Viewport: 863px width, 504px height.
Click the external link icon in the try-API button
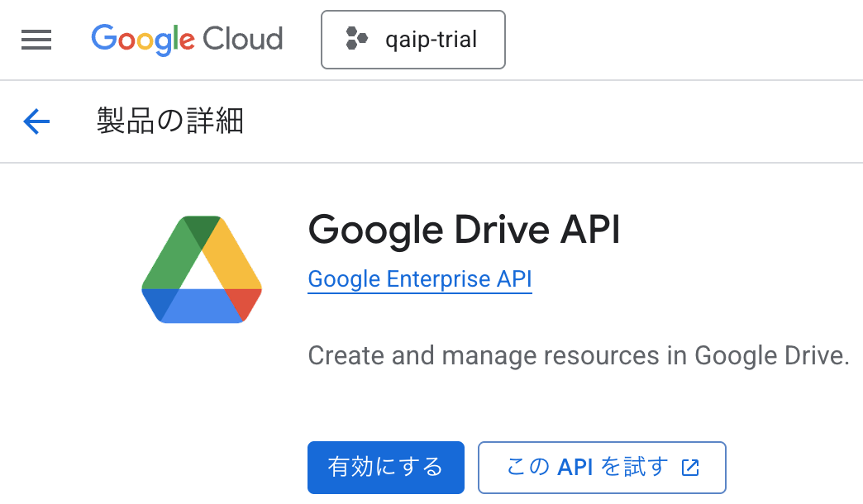(691, 468)
